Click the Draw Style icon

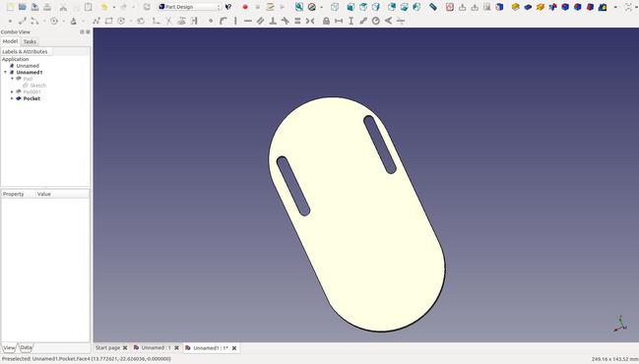312,7
